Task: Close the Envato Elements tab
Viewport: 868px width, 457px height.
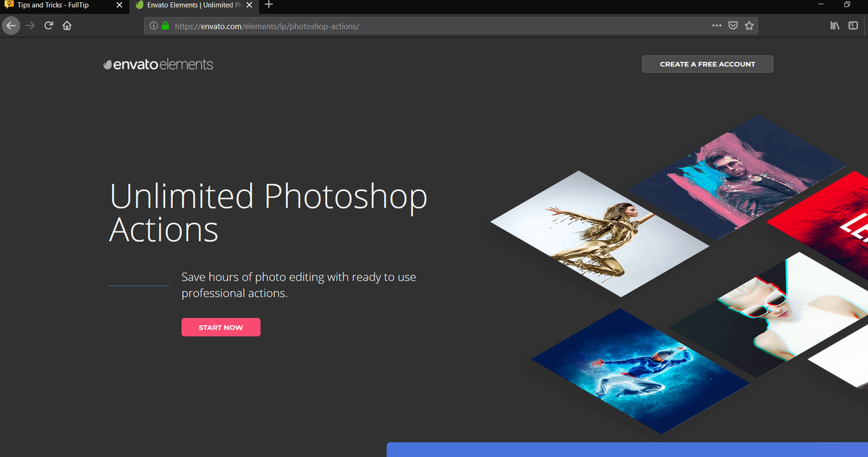Action: [x=250, y=5]
